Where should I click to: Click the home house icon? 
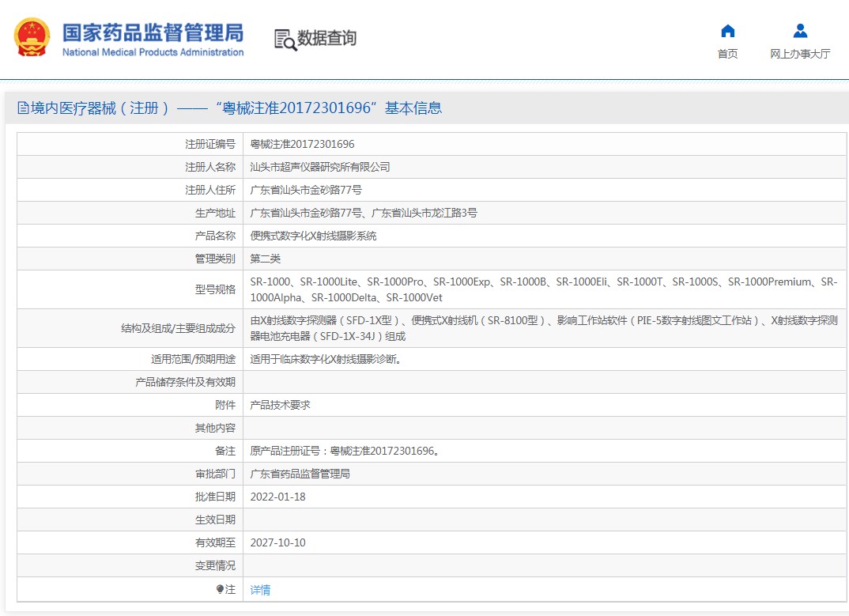coord(727,32)
